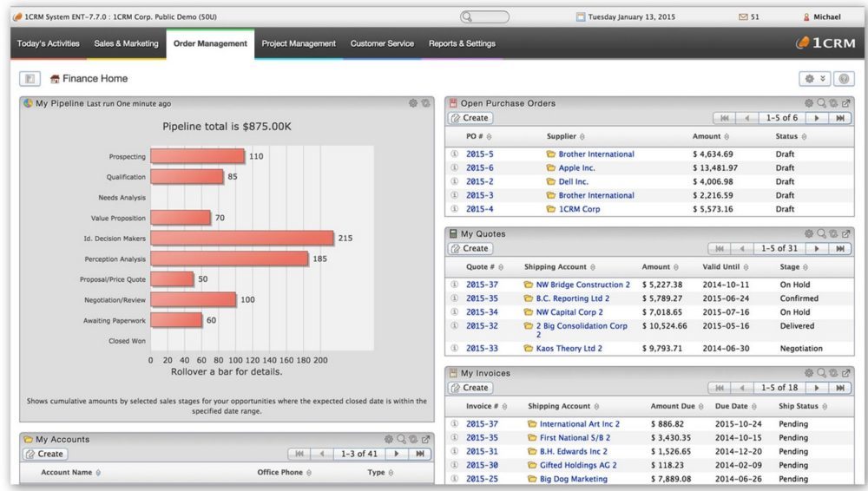The image size is (868, 491).
Task: Click the Id. Decision Makers pipeline bar
Action: click(242, 238)
